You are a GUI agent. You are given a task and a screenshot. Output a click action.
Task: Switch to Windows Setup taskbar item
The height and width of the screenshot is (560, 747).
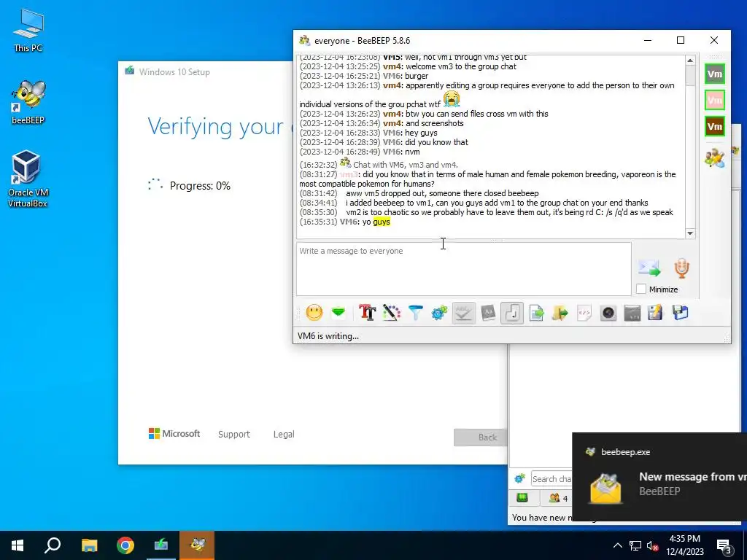pyautogui.click(x=161, y=545)
